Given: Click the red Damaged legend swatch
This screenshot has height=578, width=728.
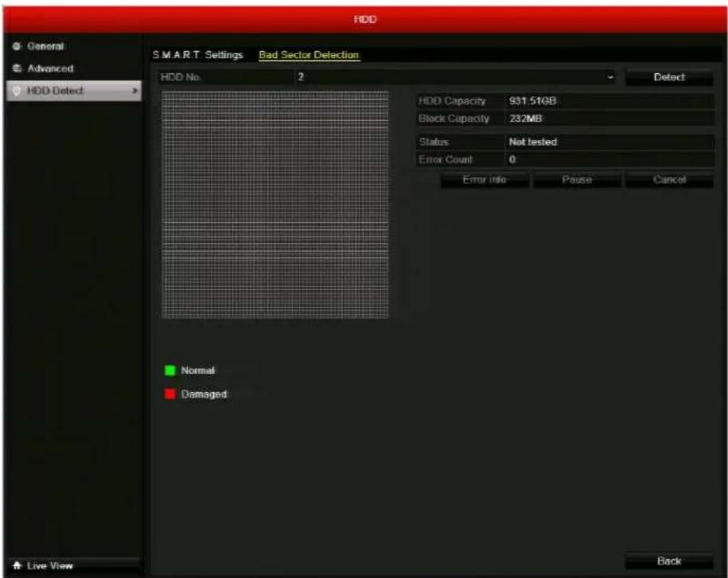Looking at the screenshot, I should click(x=170, y=394).
